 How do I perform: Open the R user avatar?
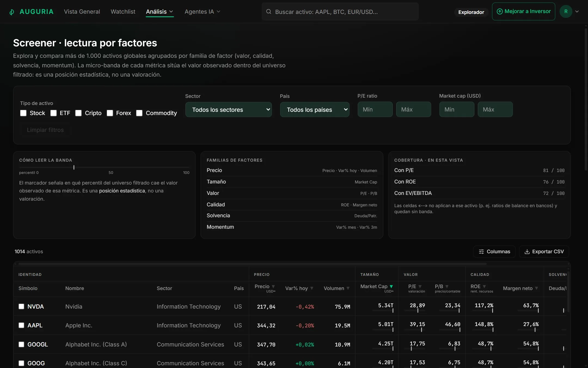coord(566,11)
